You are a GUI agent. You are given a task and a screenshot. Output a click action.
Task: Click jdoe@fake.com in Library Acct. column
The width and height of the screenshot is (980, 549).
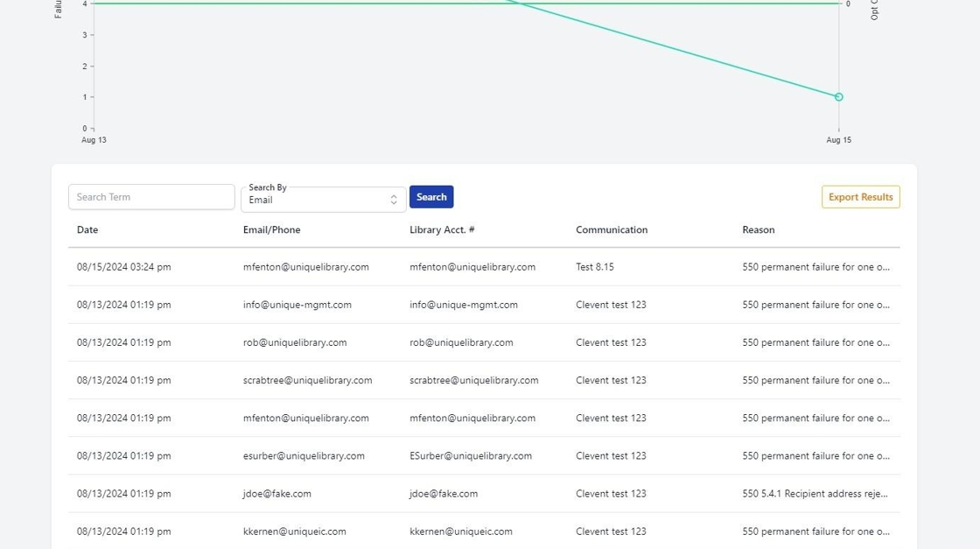click(x=444, y=493)
